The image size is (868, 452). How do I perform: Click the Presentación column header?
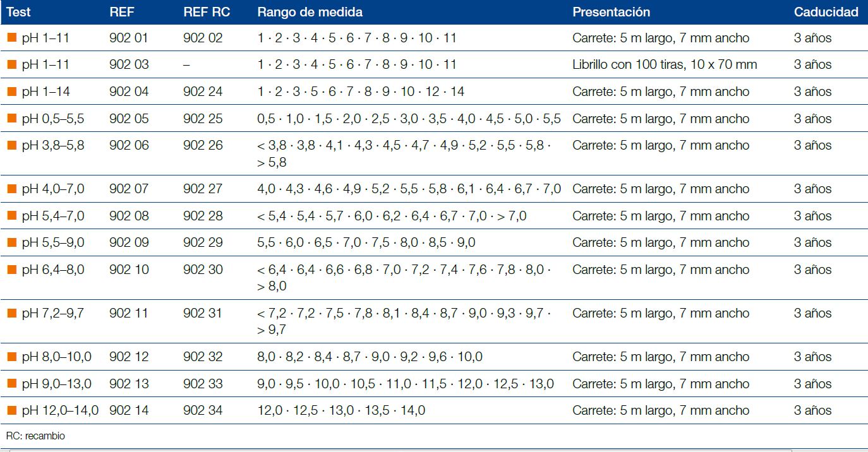[611, 12]
